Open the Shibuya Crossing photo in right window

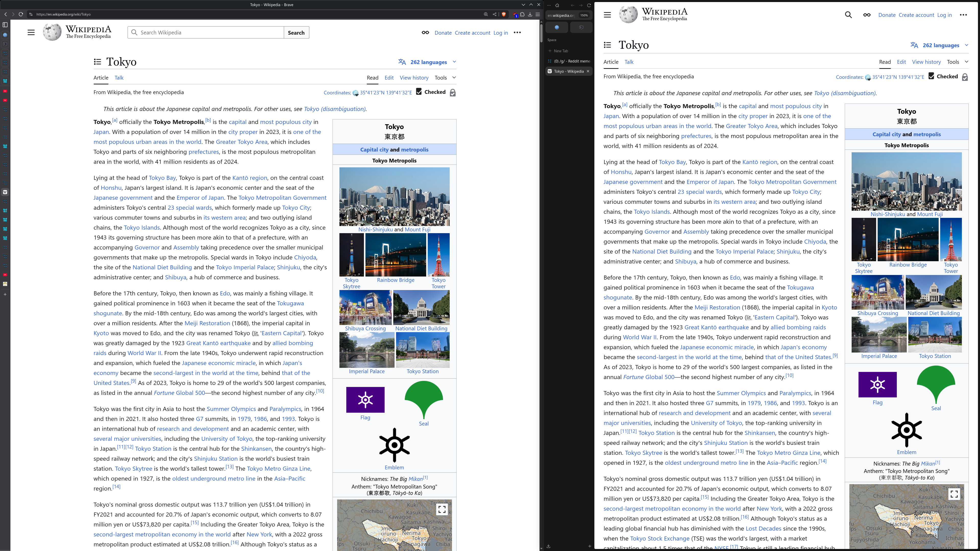[878, 292]
